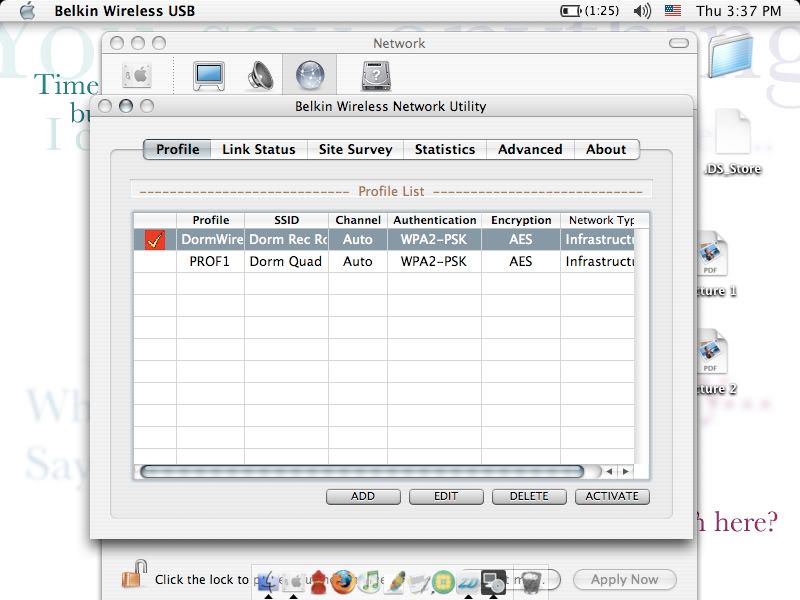The height and width of the screenshot is (600, 800).
Task: Open the Apple menu in the menu bar
Action: (x=28, y=11)
